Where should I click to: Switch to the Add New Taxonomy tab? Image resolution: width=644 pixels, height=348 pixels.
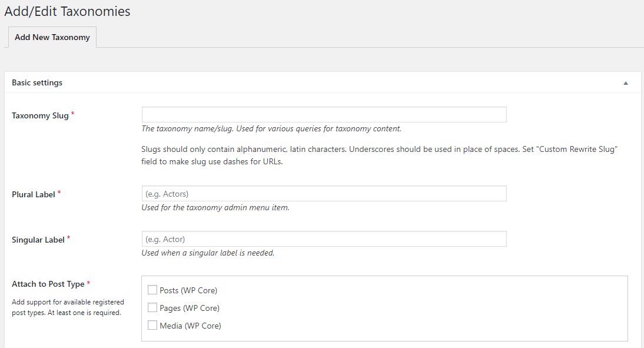click(52, 37)
